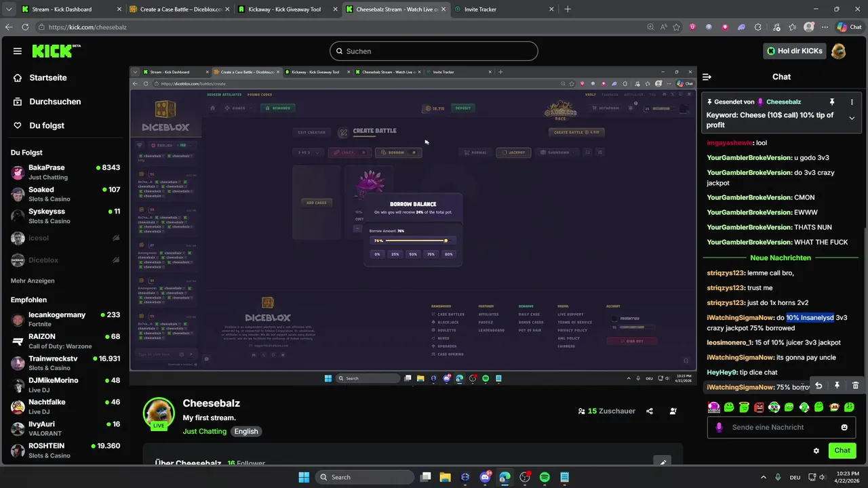Screen dimensions: 868x488
Task: Select Normal mode in streamed Diceblox page
Action: coord(475,152)
